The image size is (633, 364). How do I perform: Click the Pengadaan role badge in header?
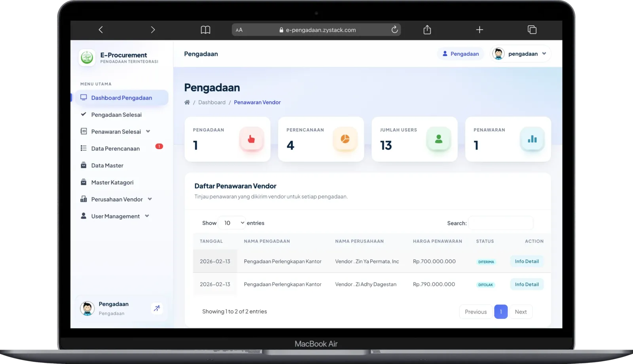pyautogui.click(x=461, y=54)
